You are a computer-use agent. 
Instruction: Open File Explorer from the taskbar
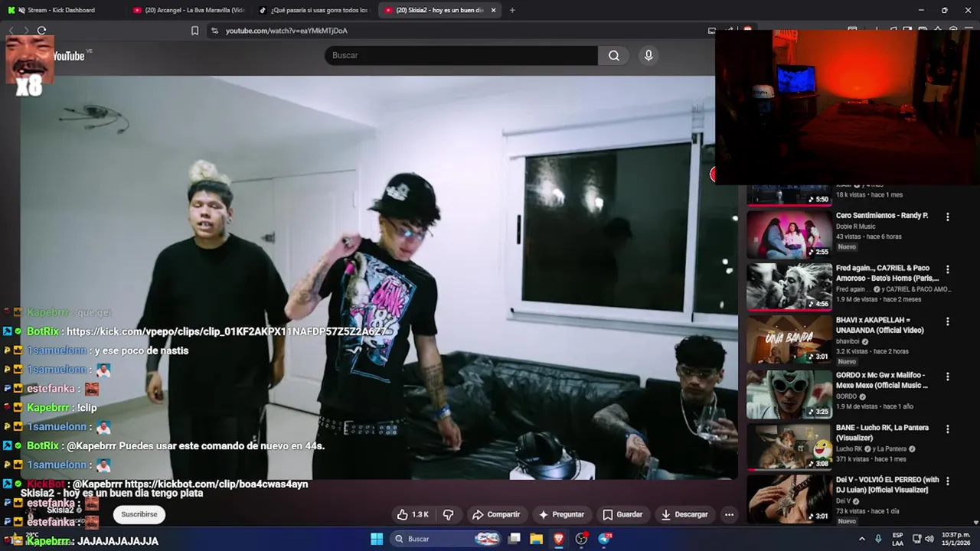click(x=537, y=539)
